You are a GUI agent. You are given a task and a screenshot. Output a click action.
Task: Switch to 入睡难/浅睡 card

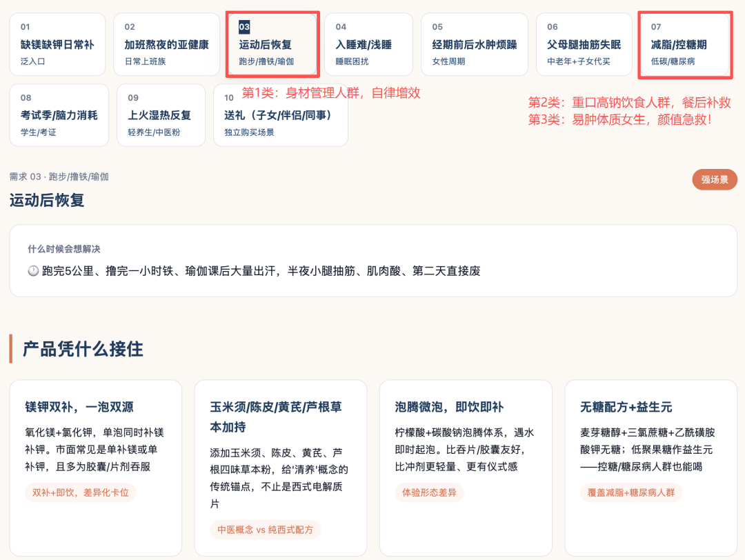coord(368,44)
